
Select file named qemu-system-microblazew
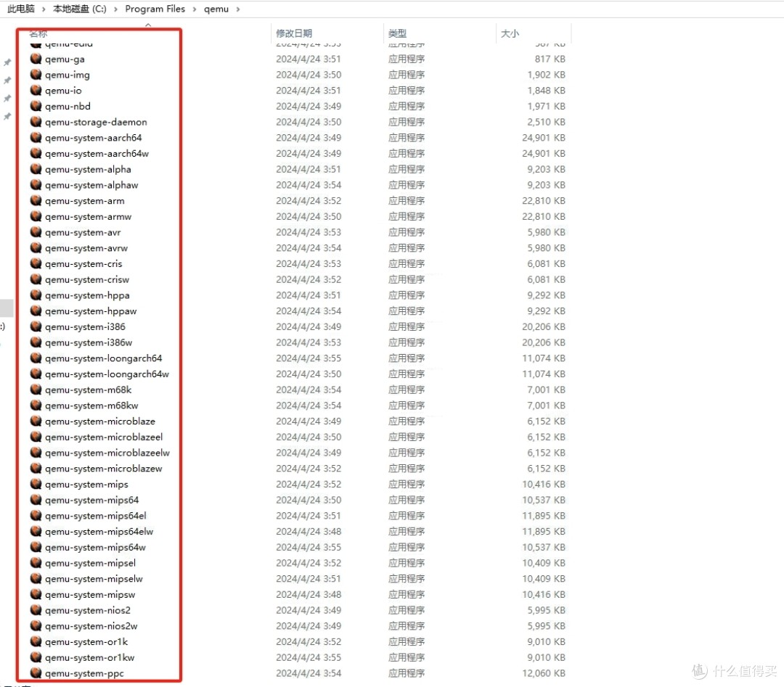[104, 468]
